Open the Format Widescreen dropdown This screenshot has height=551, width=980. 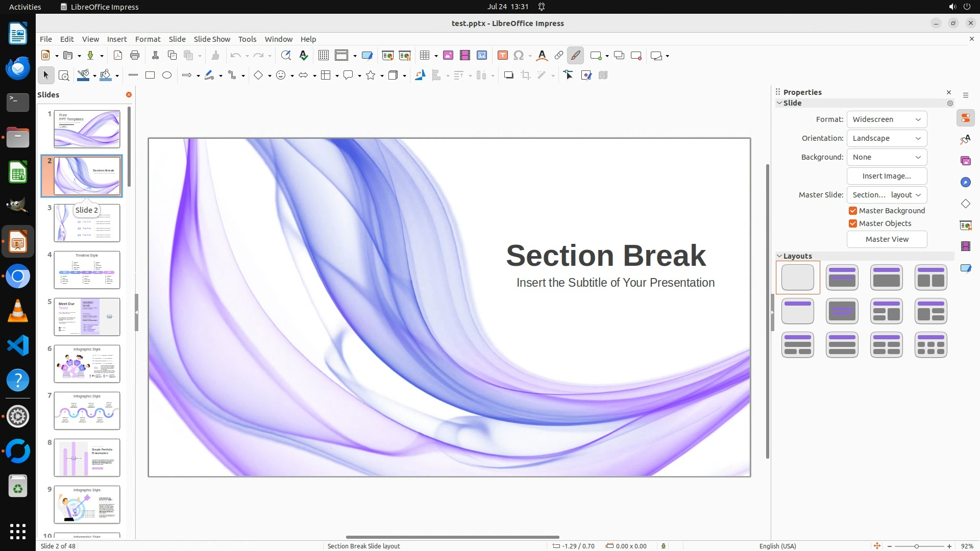(x=887, y=119)
